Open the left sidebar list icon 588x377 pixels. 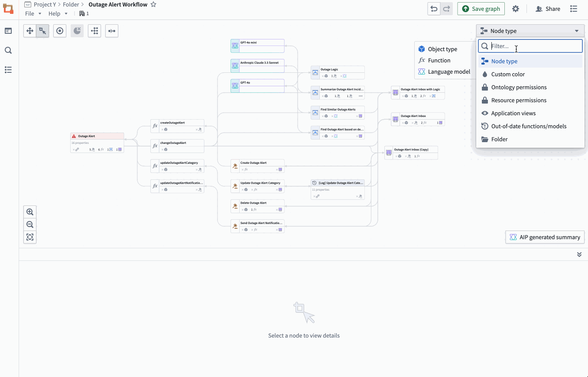pyautogui.click(x=8, y=70)
